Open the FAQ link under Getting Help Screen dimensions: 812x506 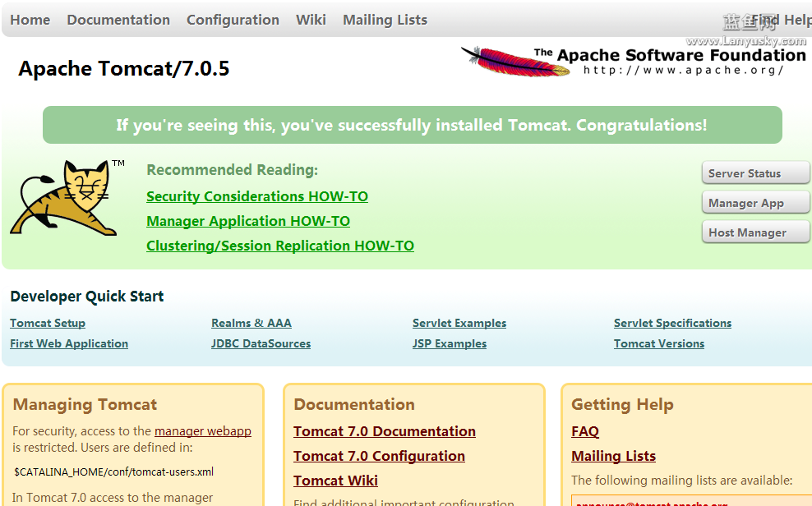tap(585, 431)
